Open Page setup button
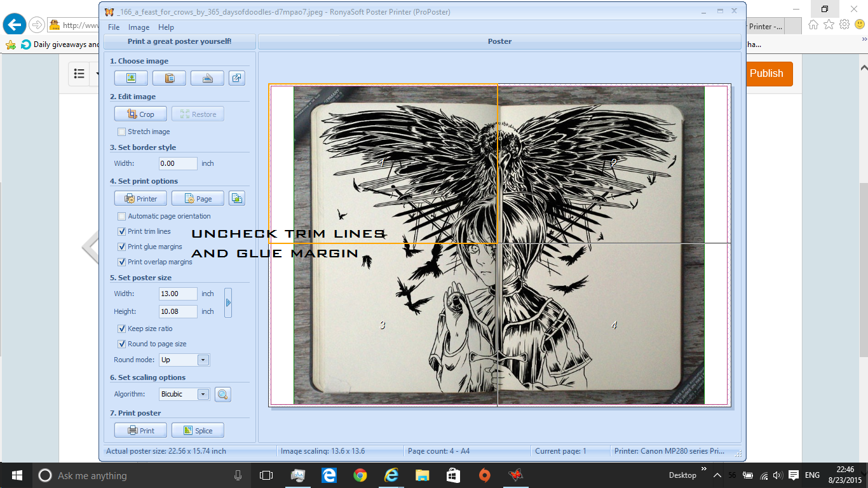The image size is (868, 488). click(198, 198)
